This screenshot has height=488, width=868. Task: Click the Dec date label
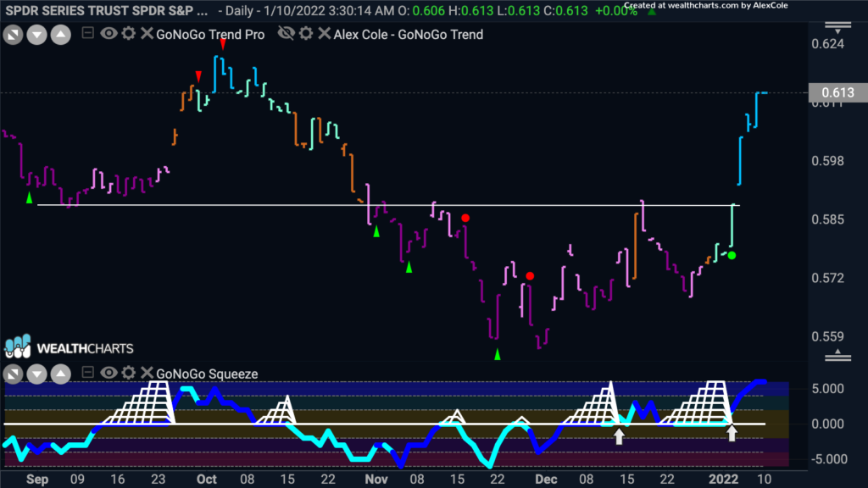coord(546,480)
